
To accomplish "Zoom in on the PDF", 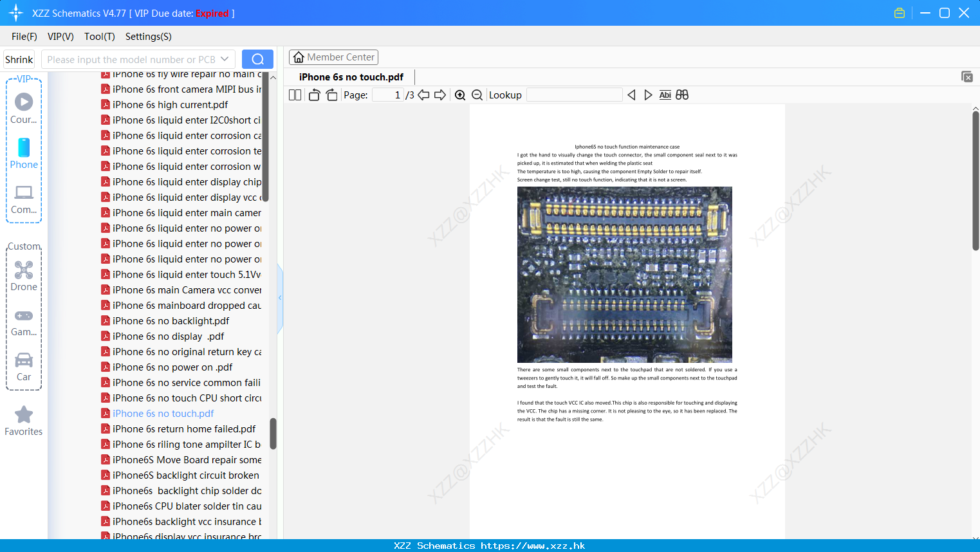I will pos(460,95).
